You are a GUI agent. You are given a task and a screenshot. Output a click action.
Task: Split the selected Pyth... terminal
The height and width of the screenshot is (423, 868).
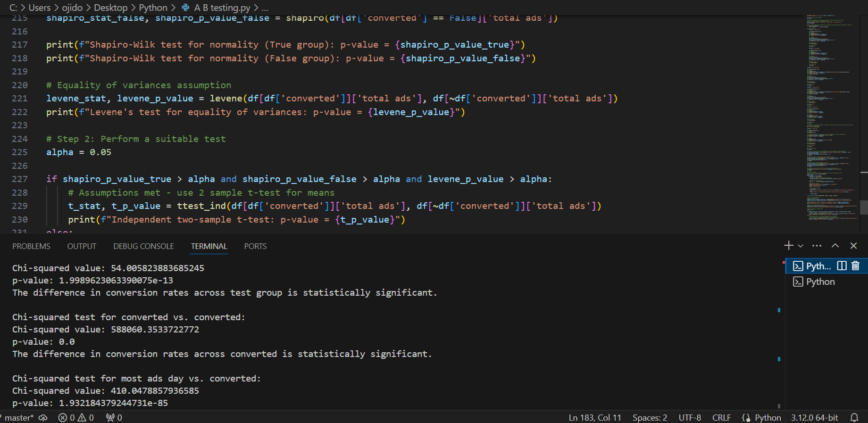pyautogui.click(x=842, y=265)
